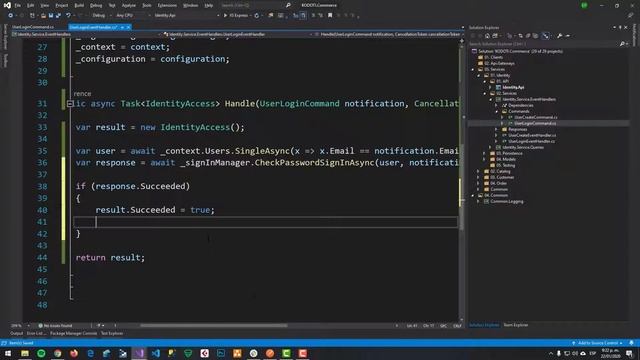Click Solution Explorer Properties wrench icon
This screenshot has width=640, height=360.
[x=560, y=36]
